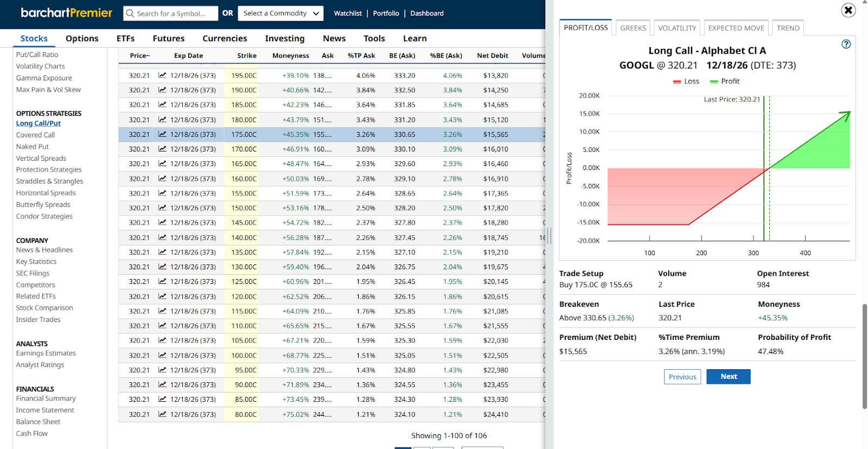Sort the table by Price column header
This screenshot has width=868, height=449.
click(x=139, y=55)
